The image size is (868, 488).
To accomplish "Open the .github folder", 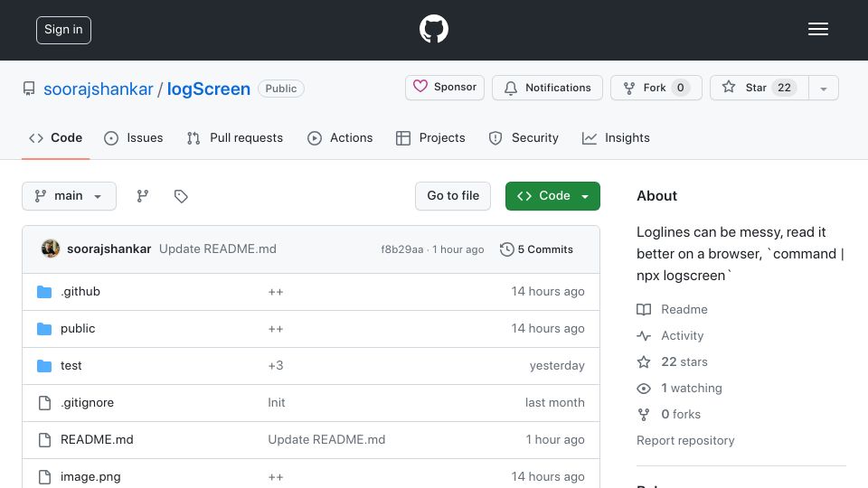I will tap(80, 292).
